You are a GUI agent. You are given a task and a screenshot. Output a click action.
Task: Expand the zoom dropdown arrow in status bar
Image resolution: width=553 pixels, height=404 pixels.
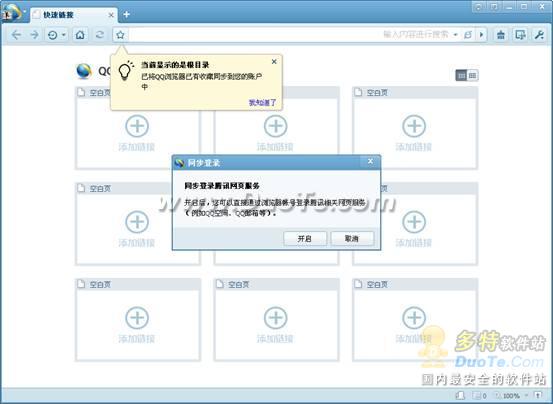[527, 396]
